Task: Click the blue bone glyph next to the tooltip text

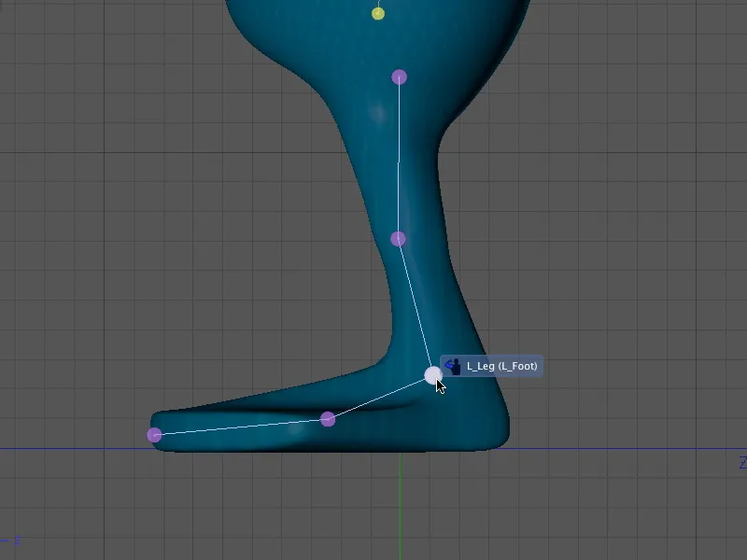Action: tap(453, 366)
